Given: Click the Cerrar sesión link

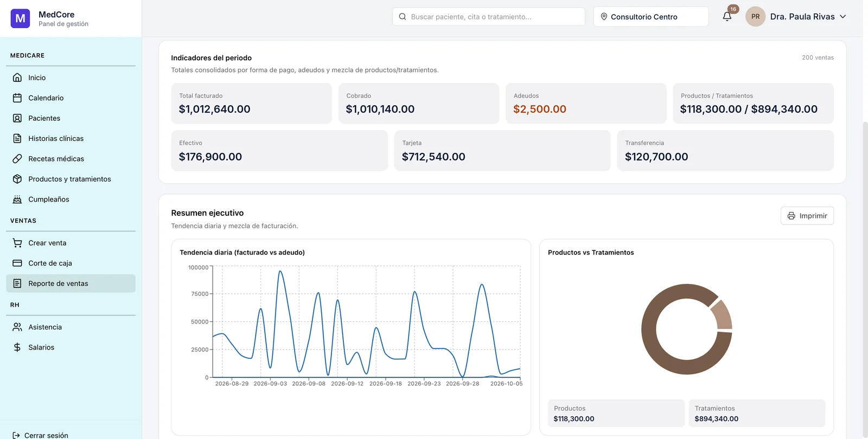Looking at the screenshot, I should click(40, 435).
